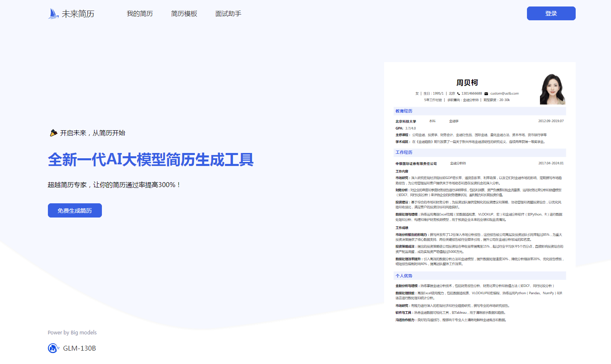This screenshot has width=611, height=364.
Task: Open the 我的简历 navigation item
Action: point(140,14)
